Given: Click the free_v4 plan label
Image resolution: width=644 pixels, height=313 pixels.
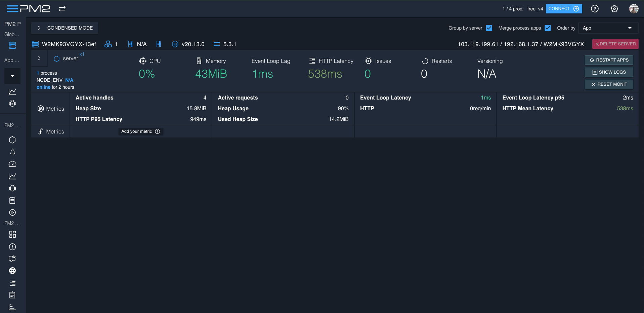Looking at the screenshot, I should [x=535, y=9].
